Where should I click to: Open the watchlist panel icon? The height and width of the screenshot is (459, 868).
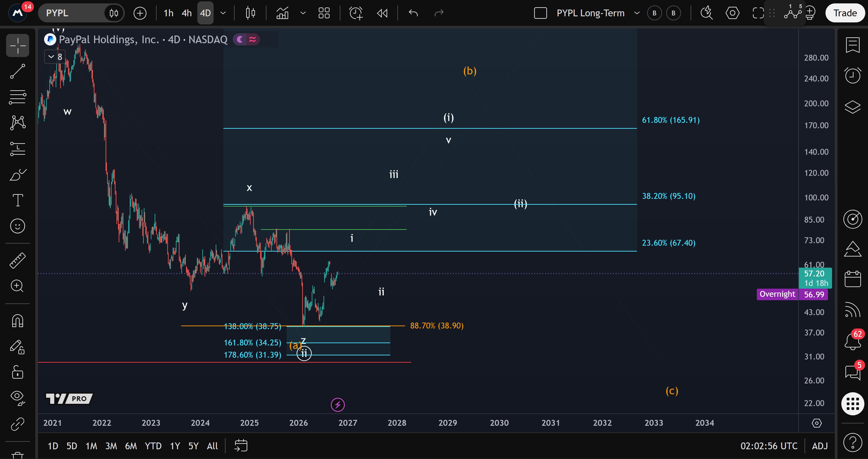852,45
